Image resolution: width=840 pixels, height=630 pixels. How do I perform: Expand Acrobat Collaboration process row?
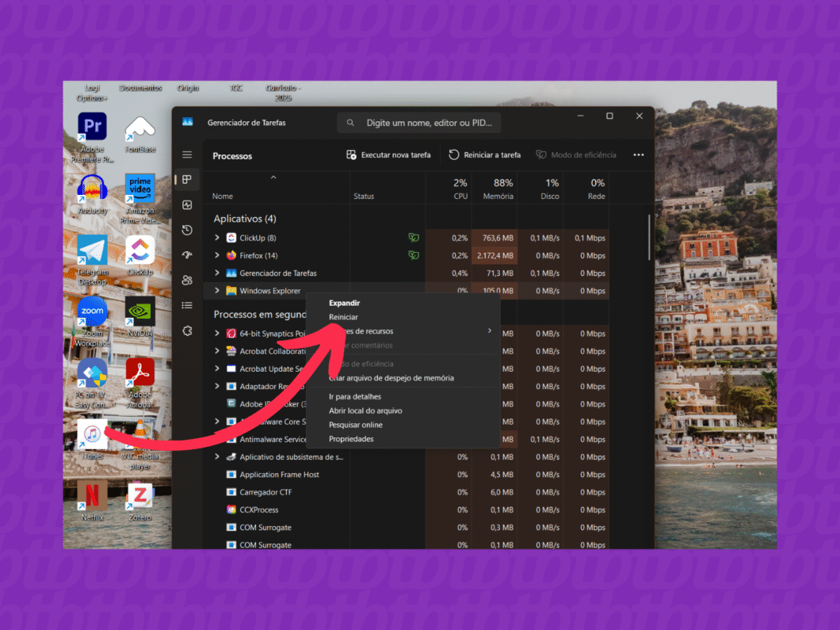(217, 351)
